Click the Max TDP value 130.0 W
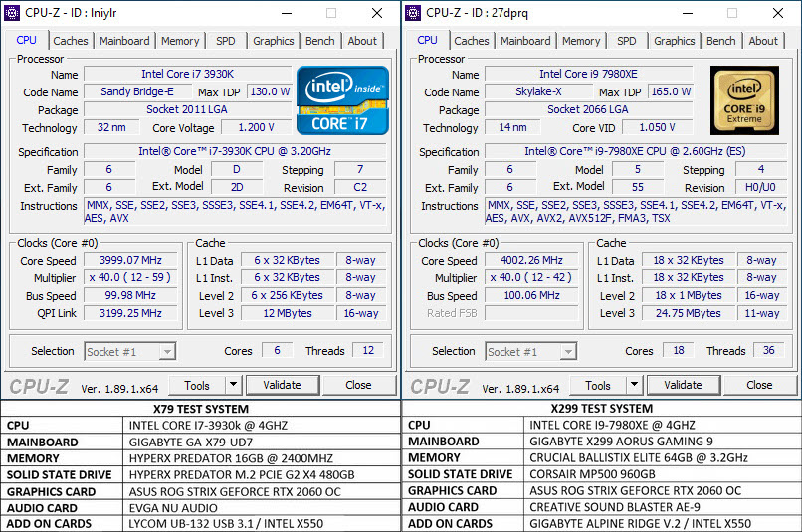Image resolution: width=802 pixels, height=532 pixels. coord(269,91)
